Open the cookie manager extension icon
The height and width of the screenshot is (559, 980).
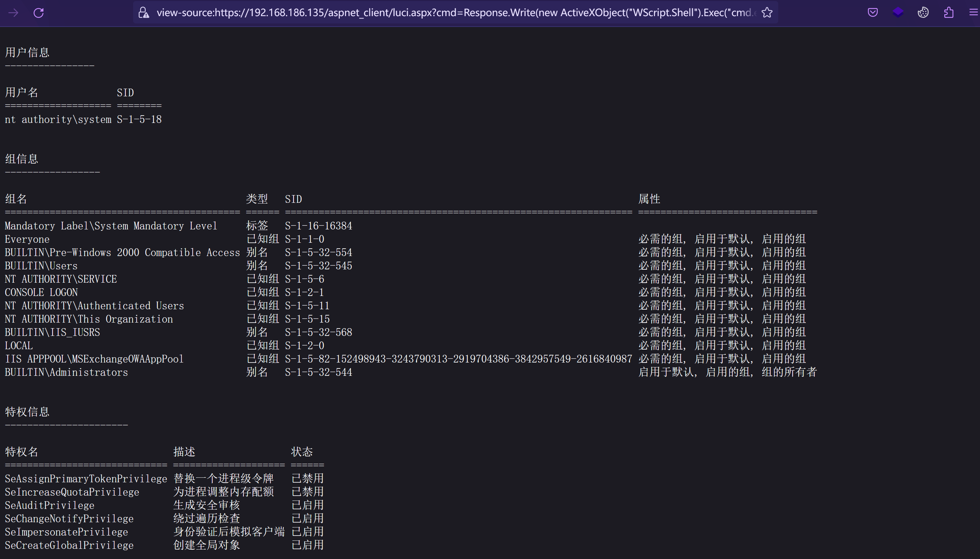[923, 13]
